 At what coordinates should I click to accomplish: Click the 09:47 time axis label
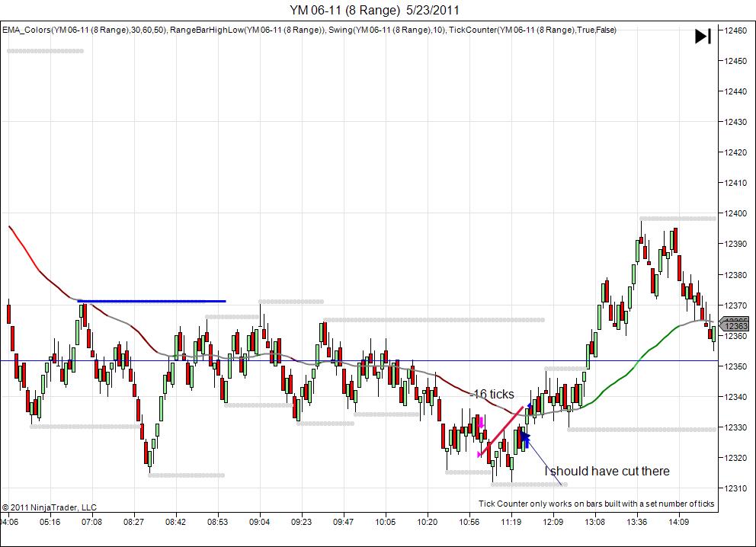[343, 522]
